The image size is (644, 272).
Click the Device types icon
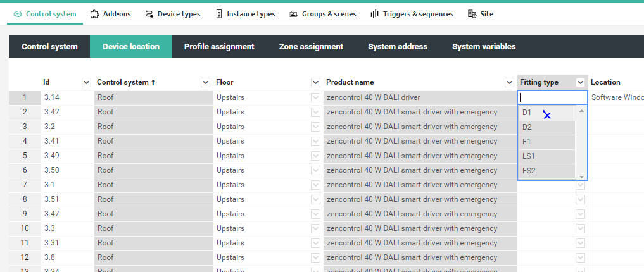149,14
